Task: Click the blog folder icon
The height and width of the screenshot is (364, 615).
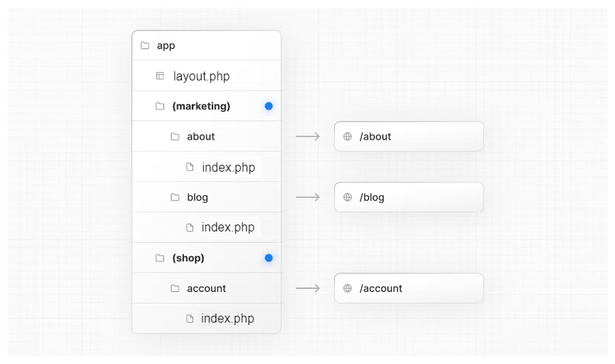Action: click(x=175, y=197)
